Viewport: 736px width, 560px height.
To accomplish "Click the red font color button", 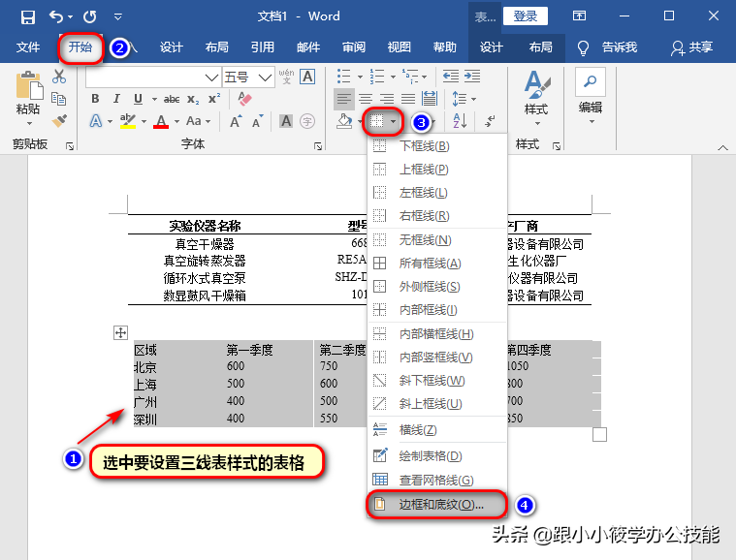I will 161,121.
